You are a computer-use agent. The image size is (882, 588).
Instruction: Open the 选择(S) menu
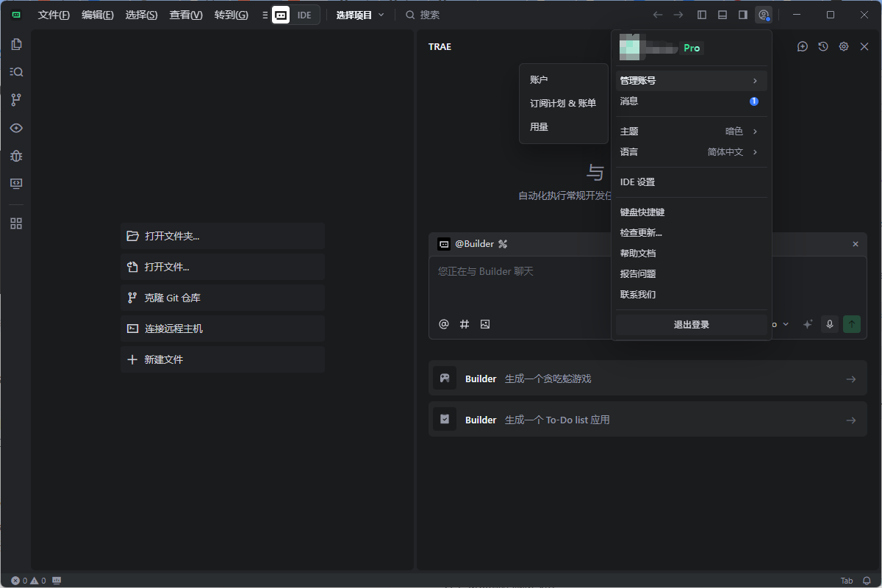point(141,15)
